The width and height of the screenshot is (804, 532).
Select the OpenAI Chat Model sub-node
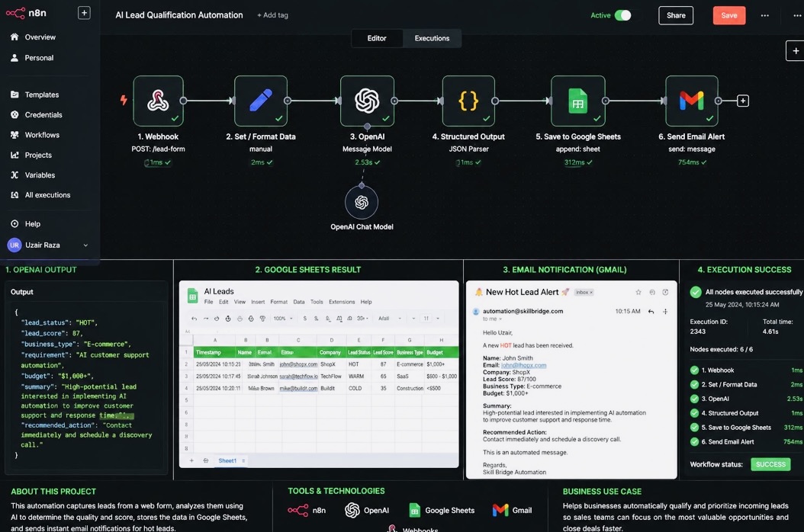(x=362, y=203)
